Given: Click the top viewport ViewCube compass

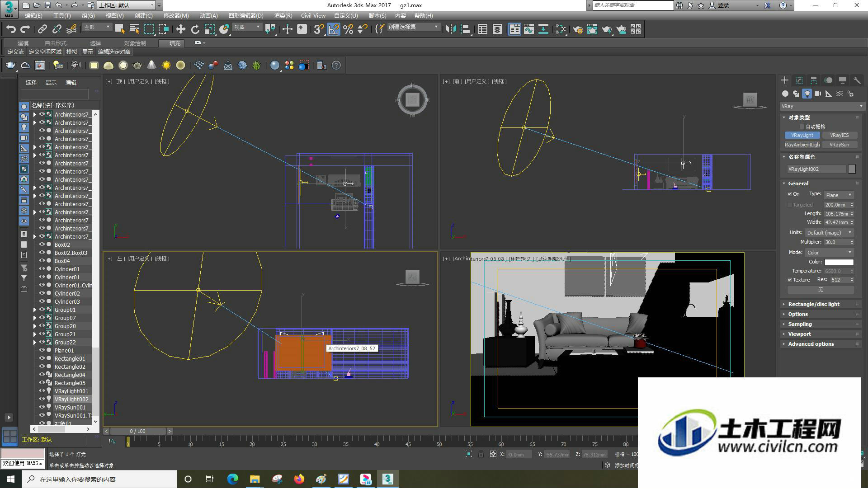Looking at the screenshot, I should [412, 99].
